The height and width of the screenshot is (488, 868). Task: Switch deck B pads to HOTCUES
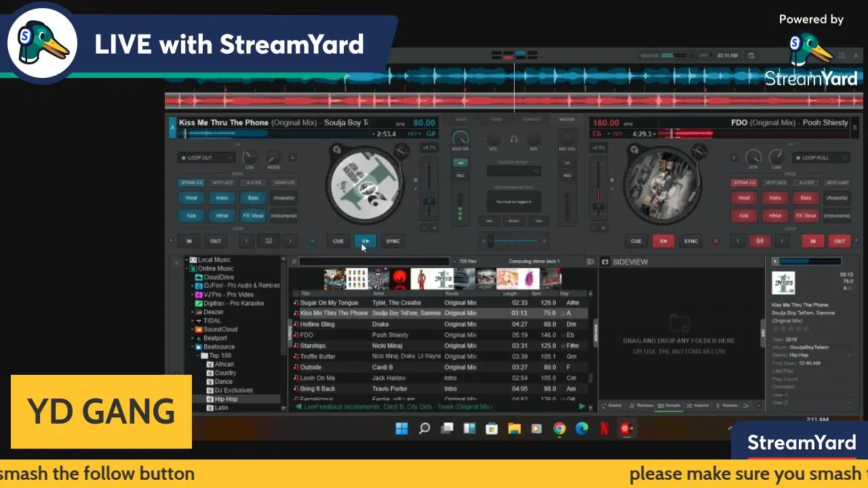pos(775,183)
